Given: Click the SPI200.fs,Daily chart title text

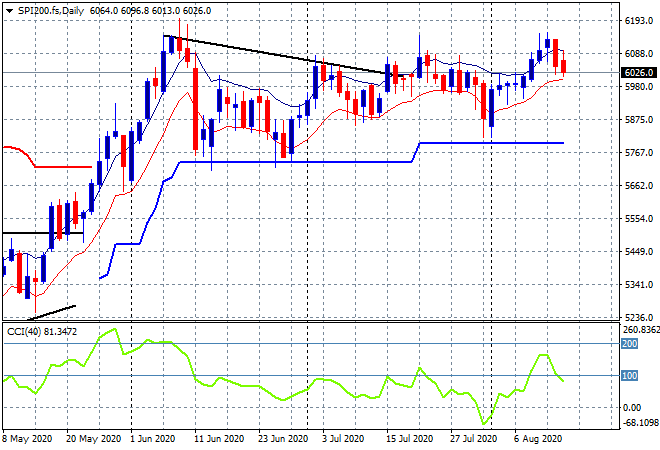Looking at the screenshot, I should pyautogui.click(x=51, y=11).
